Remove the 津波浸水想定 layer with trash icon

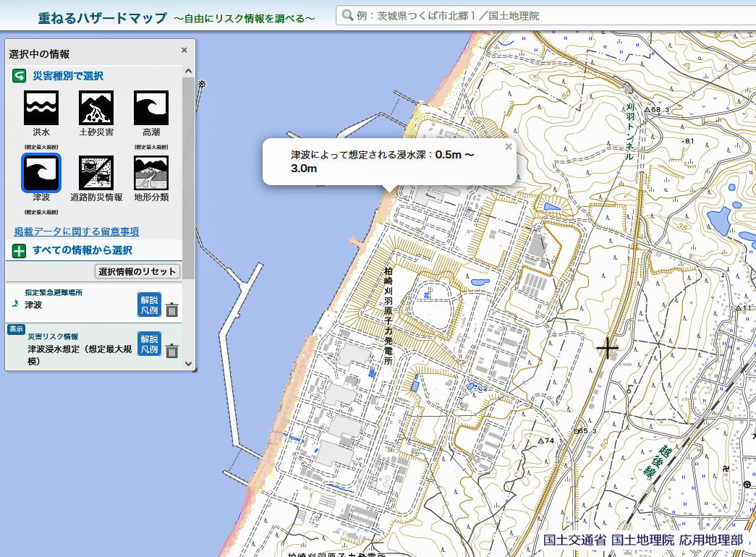tap(172, 352)
